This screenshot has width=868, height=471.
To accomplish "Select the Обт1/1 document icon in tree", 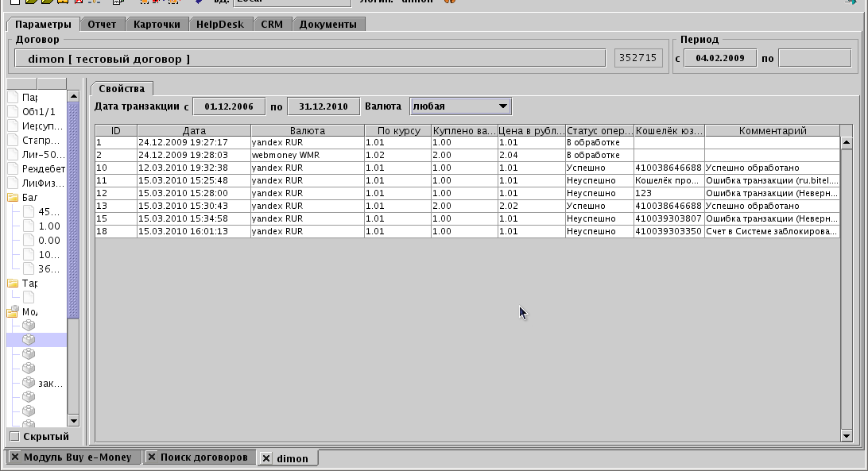I will tap(14, 111).
